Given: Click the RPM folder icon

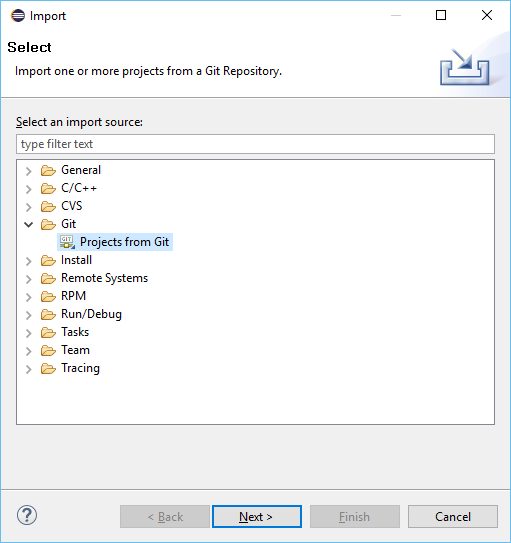Looking at the screenshot, I should (x=48, y=296).
